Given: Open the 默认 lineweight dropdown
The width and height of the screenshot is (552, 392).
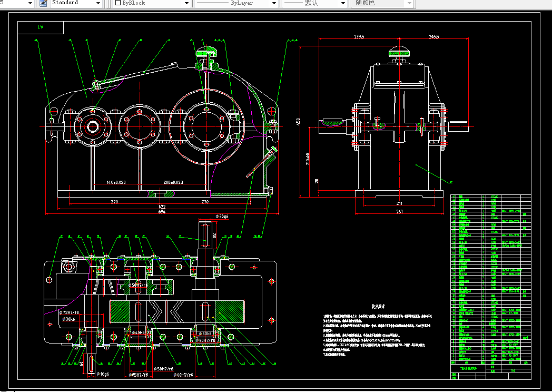Looking at the screenshot, I should coord(343,3).
